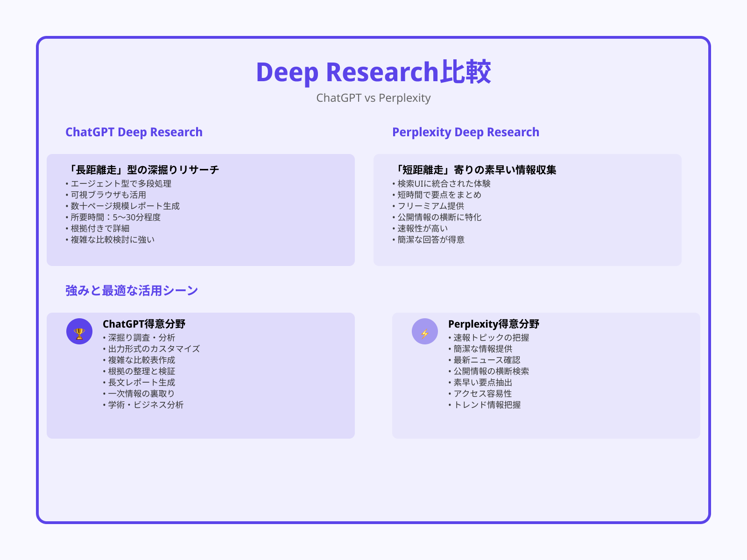747x560 pixels.
Task: Click the bullet トレンド情報把握
Action: (x=487, y=406)
